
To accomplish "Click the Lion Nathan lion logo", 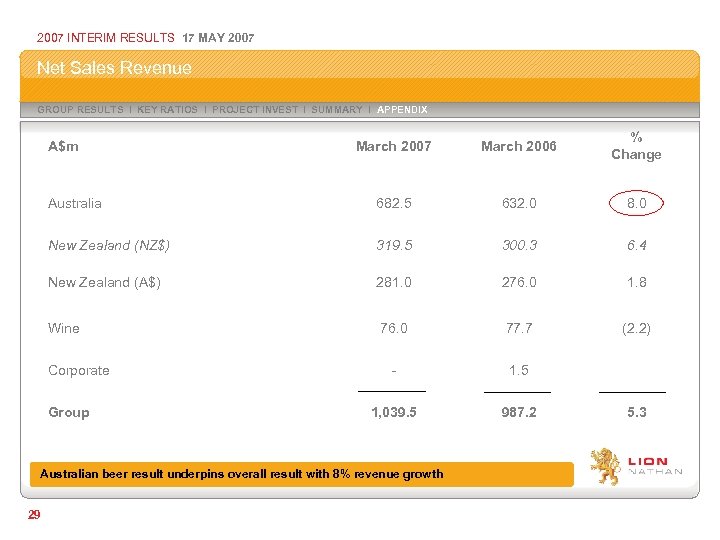I will pos(605,467).
